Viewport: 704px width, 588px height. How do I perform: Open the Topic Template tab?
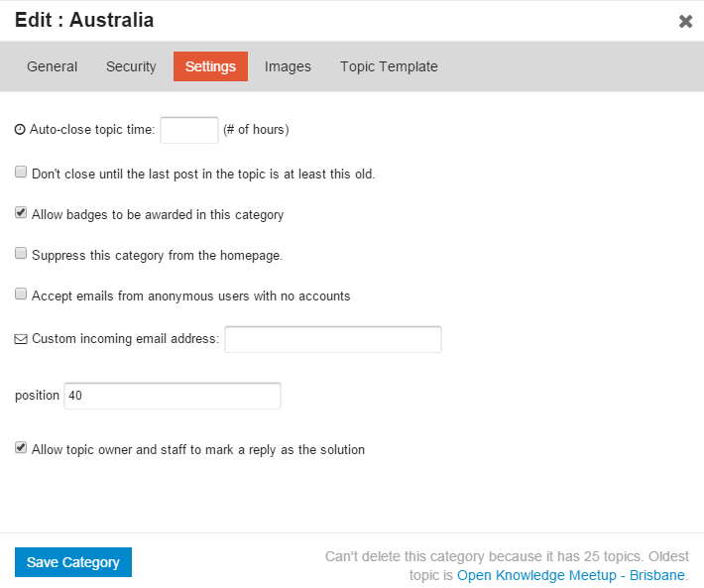coord(389,66)
